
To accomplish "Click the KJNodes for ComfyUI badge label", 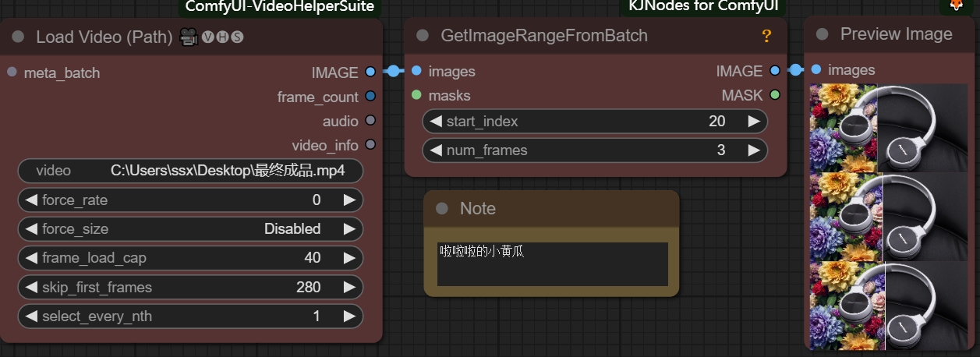I will point(703,7).
